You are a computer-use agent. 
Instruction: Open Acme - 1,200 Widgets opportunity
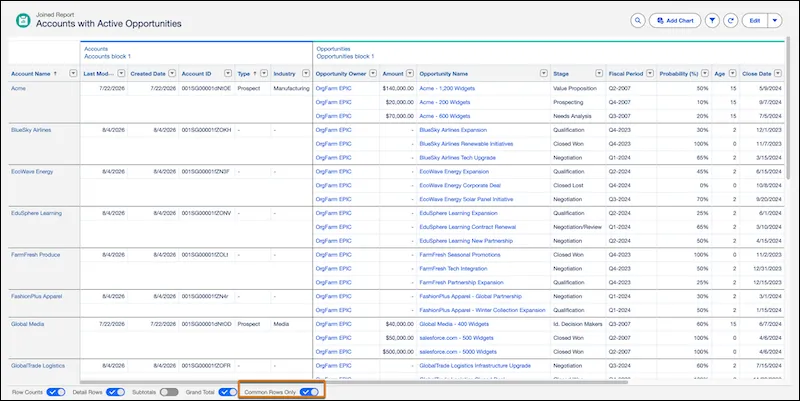point(447,88)
